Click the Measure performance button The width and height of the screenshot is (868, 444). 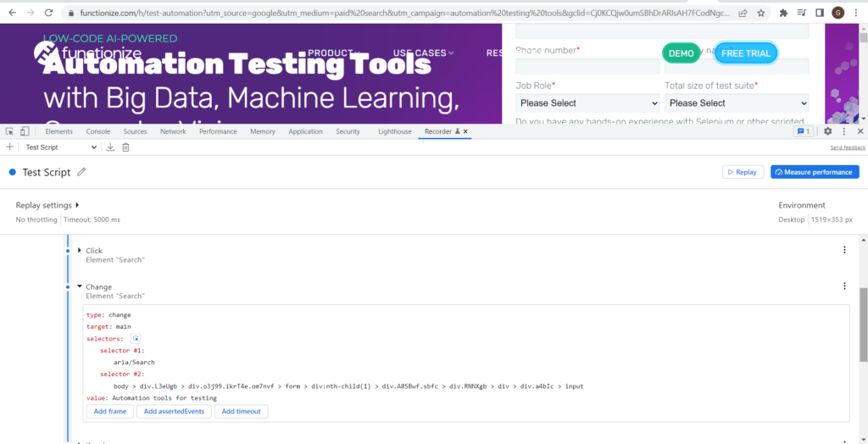click(x=815, y=172)
